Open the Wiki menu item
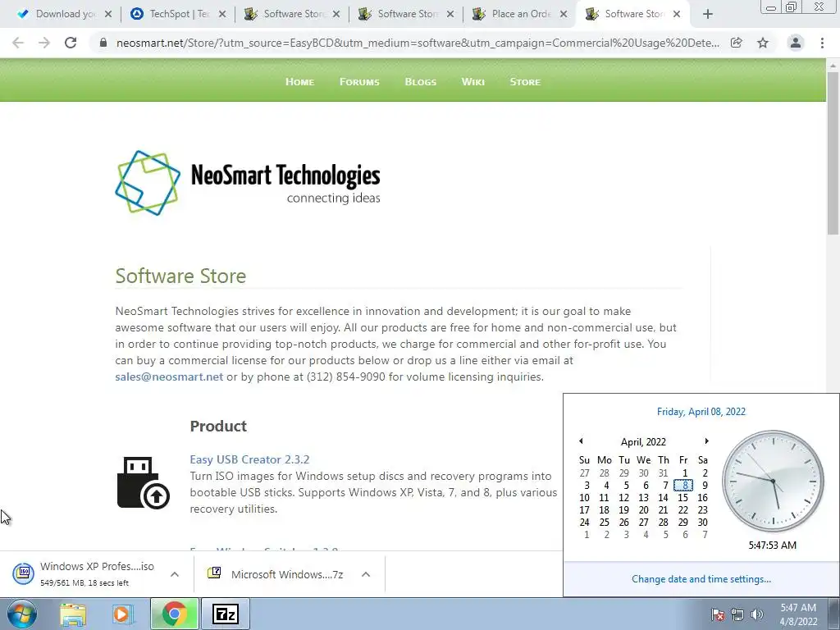This screenshot has width=840, height=630. [473, 82]
